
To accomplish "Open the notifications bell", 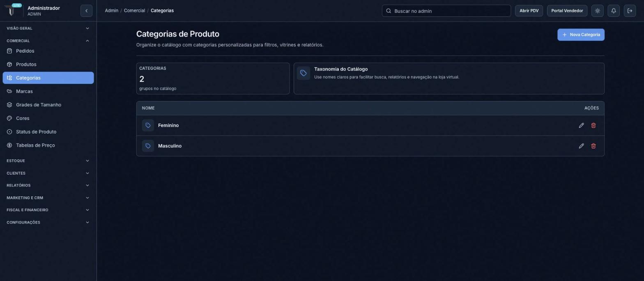I will pyautogui.click(x=614, y=11).
